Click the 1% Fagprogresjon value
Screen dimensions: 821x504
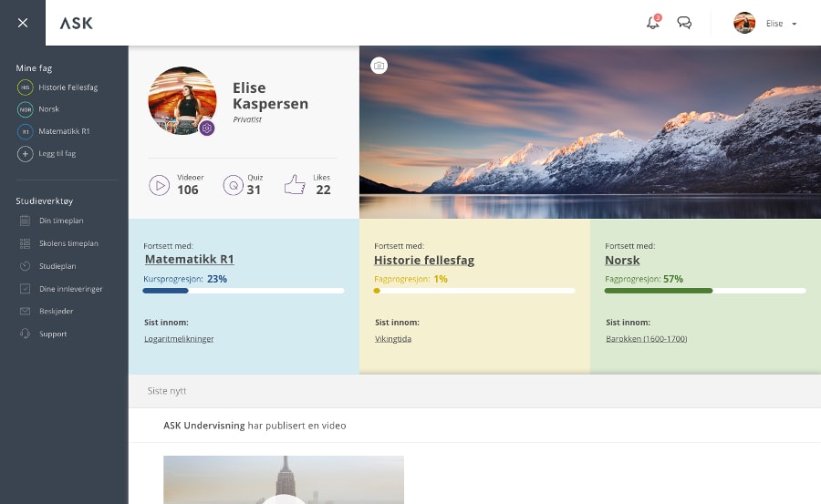click(441, 279)
